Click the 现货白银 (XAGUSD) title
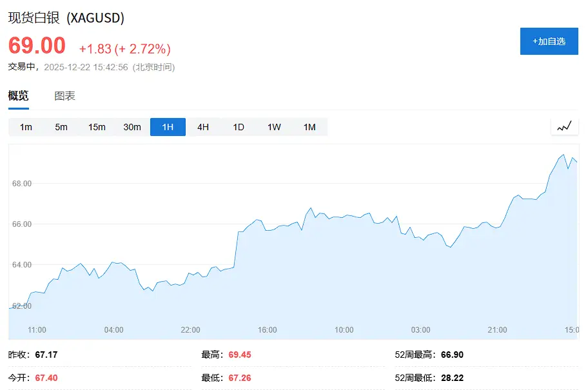588x390 pixels. coord(66,18)
